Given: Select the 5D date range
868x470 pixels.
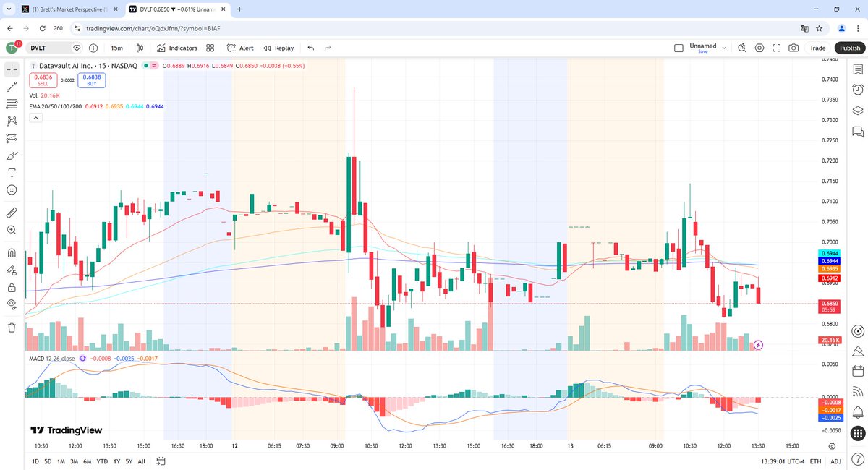Looking at the screenshot, I should tap(48, 461).
